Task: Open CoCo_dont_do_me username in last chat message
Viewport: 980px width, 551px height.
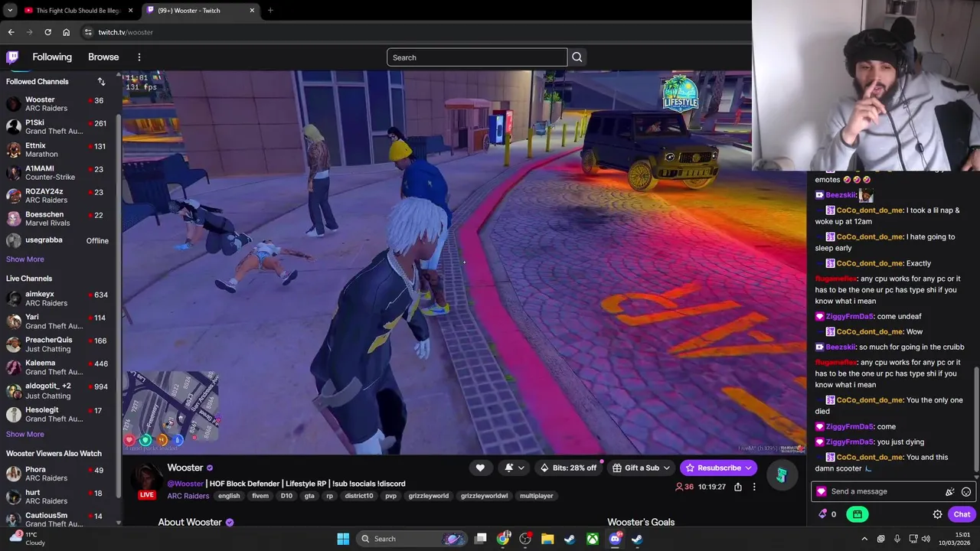Action: [x=869, y=457]
